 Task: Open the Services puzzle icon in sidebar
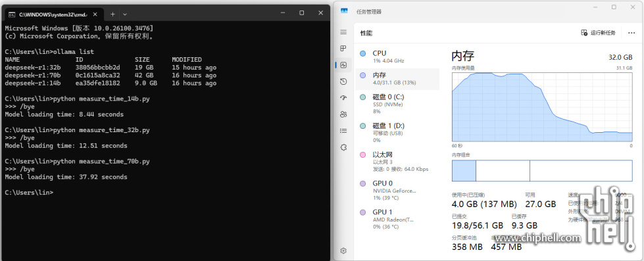(x=343, y=147)
